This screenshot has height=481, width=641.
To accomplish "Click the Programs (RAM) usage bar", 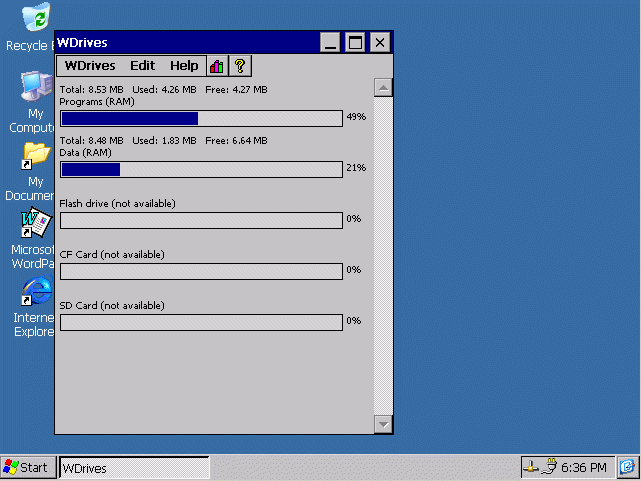I will coord(201,118).
